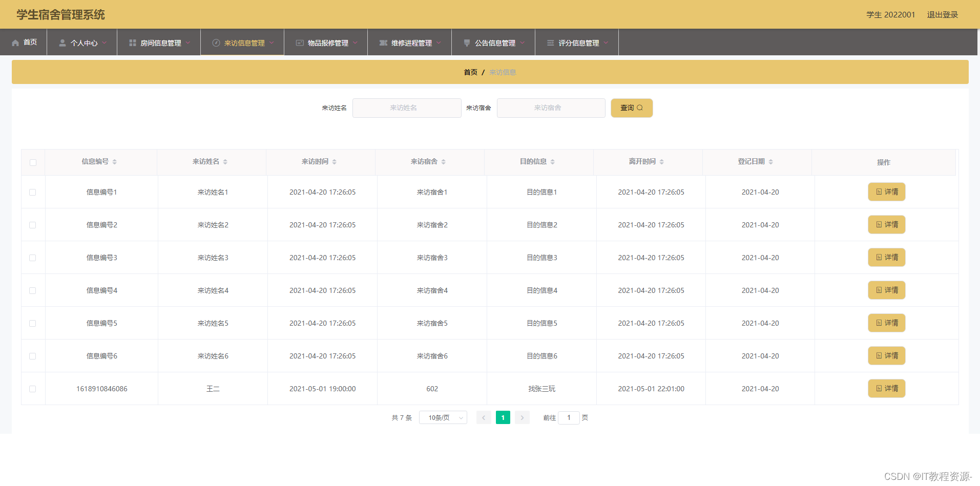The image size is (980, 486).
Task: Sort table by 信息编号 column arrows
Action: 115,162
